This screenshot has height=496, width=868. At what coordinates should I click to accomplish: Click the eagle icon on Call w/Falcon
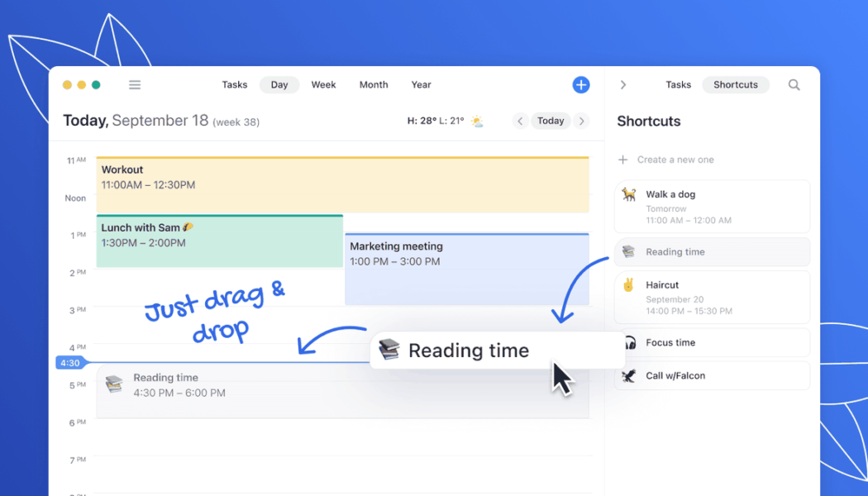pyautogui.click(x=629, y=375)
